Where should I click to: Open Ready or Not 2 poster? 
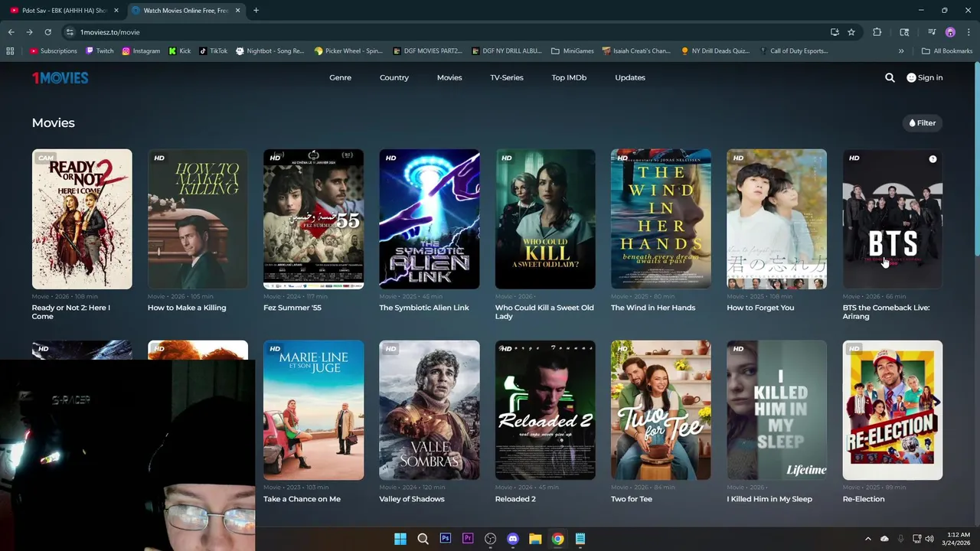(82, 219)
